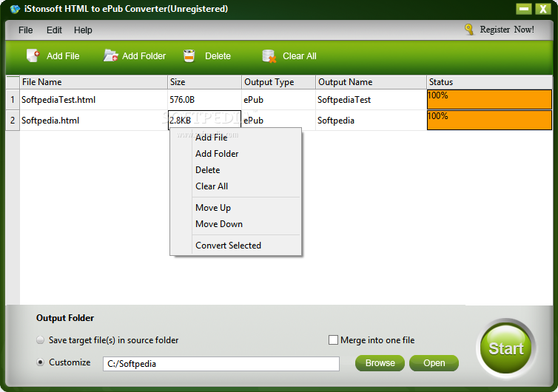This screenshot has width=558, height=392.
Task: Choose Add Folder from context menu
Action: point(235,154)
